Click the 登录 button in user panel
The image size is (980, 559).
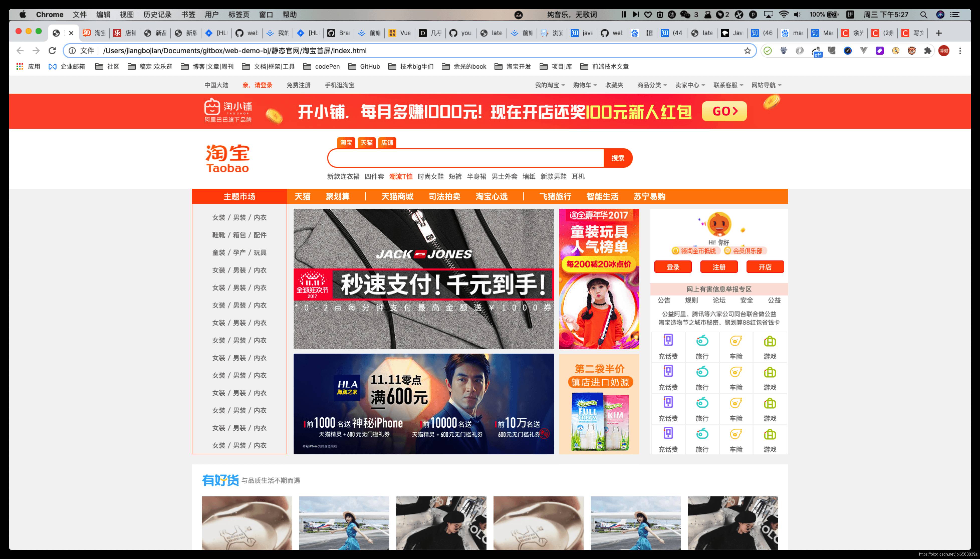click(673, 267)
